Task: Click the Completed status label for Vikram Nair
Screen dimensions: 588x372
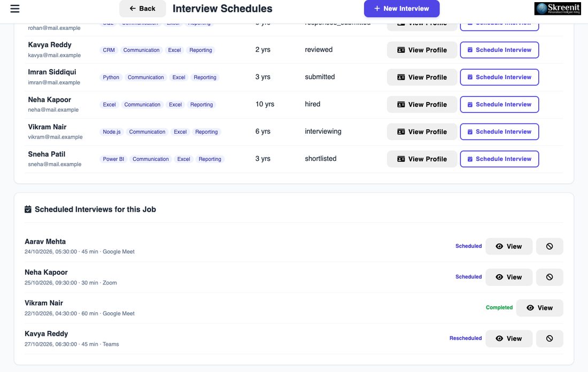Action: click(x=499, y=308)
